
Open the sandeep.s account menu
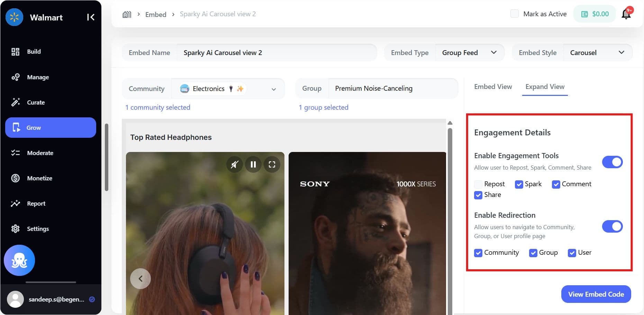point(51,299)
